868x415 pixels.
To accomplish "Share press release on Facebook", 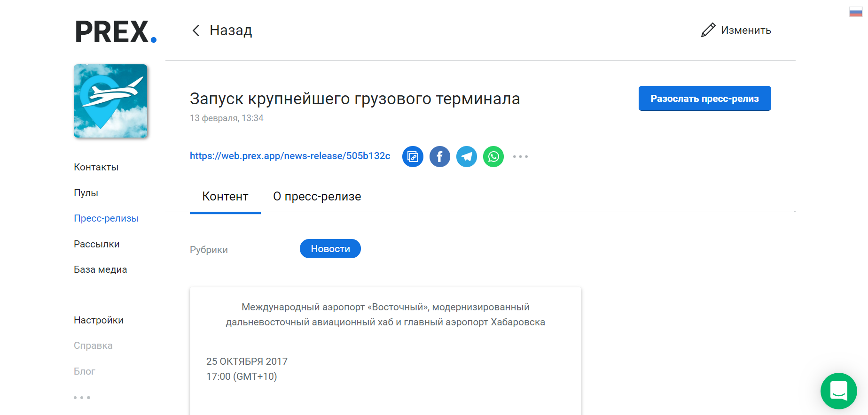I will click(x=439, y=156).
